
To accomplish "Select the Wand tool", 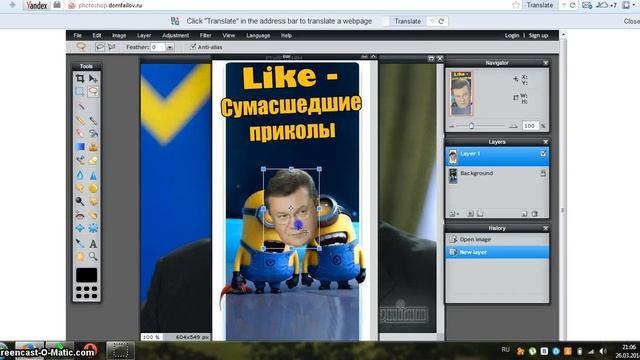I will coord(80,106).
